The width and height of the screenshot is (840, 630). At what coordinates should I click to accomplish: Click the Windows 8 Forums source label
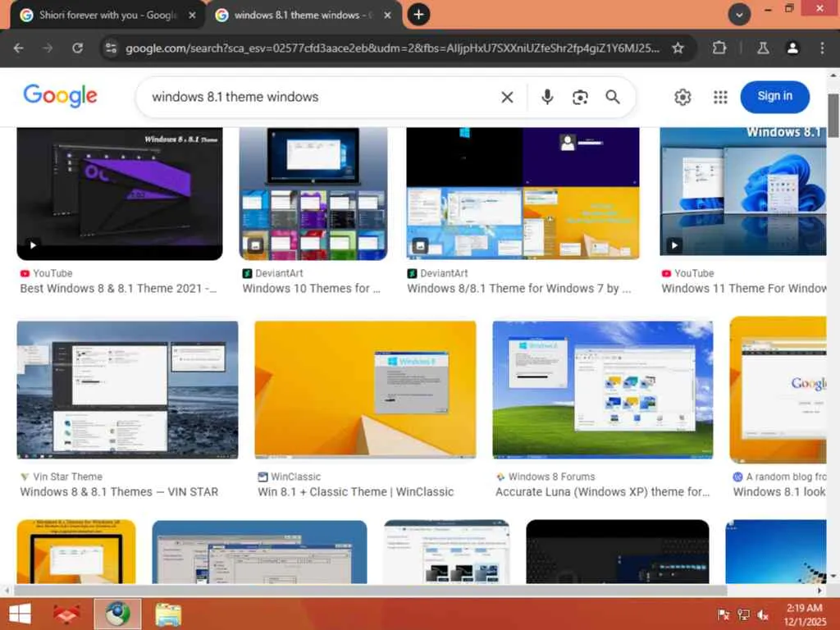(551, 477)
